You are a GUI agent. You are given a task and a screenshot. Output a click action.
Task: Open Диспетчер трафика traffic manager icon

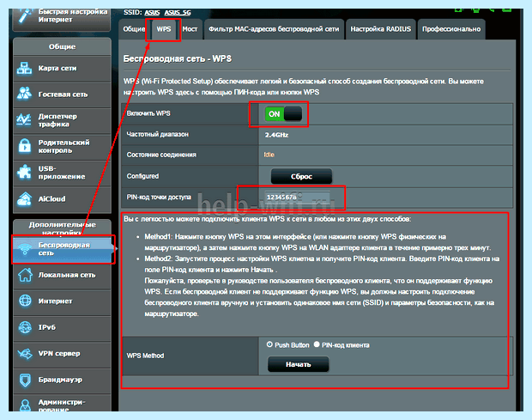[x=24, y=120]
